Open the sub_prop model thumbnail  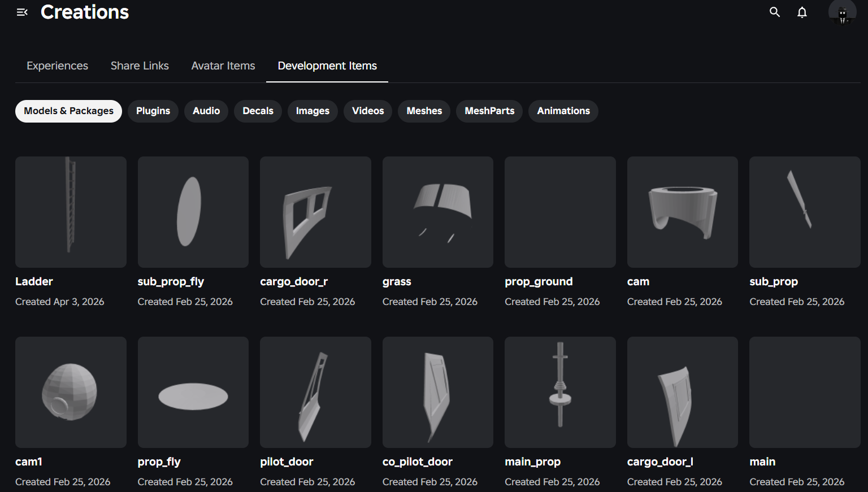coord(805,212)
